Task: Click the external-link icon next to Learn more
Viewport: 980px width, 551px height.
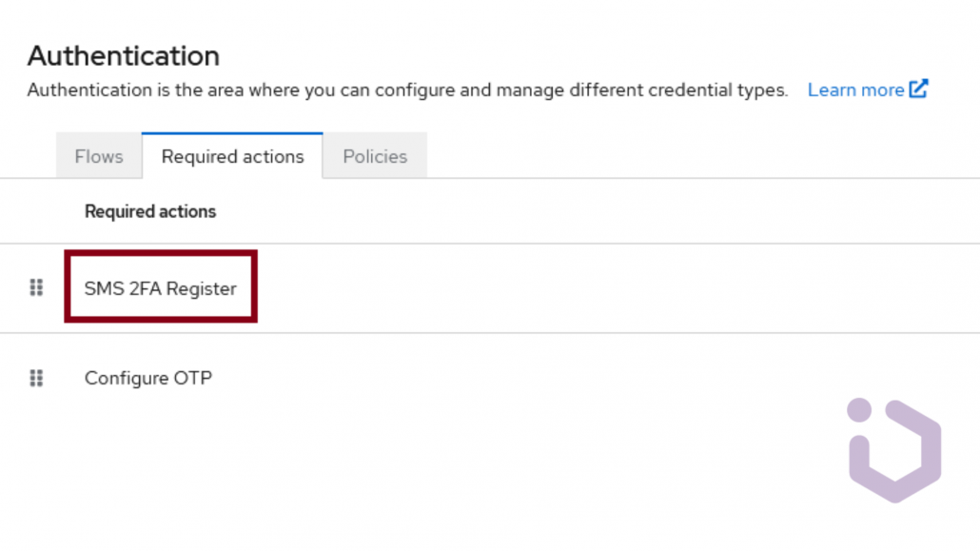Action: point(919,88)
